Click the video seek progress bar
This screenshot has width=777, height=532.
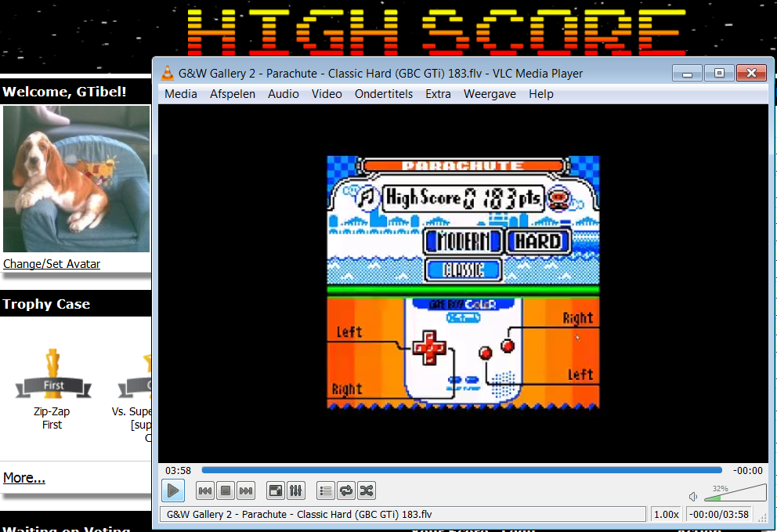(461, 471)
